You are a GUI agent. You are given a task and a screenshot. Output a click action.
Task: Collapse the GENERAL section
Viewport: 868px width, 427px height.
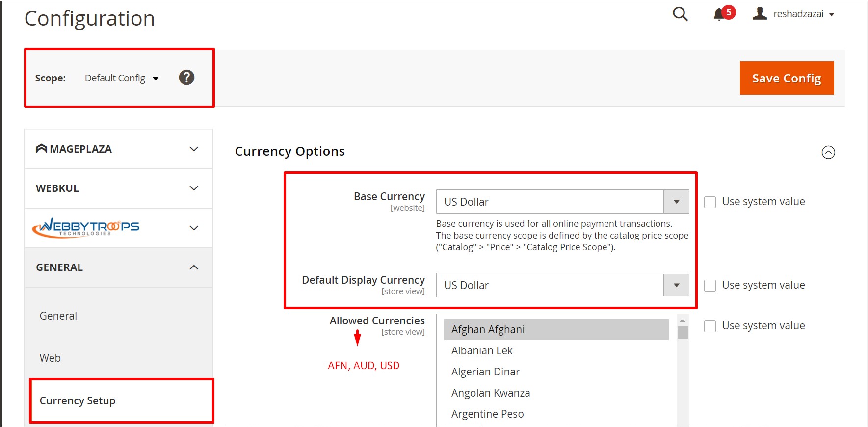point(193,267)
